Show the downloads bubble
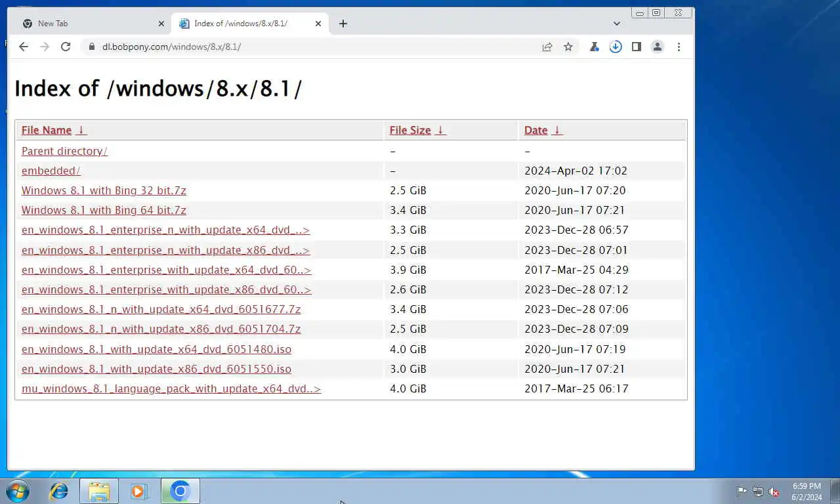Image resolution: width=840 pixels, height=504 pixels. [616, 47]
